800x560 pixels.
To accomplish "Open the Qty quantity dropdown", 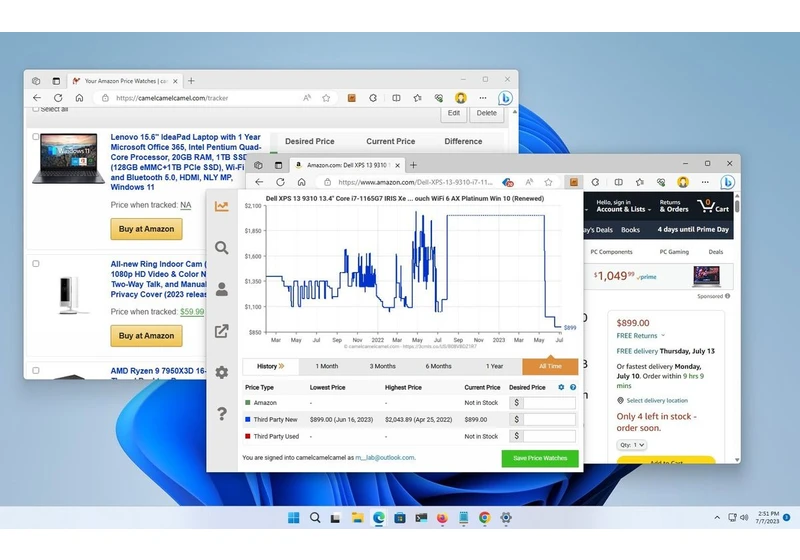I will 632,445.
